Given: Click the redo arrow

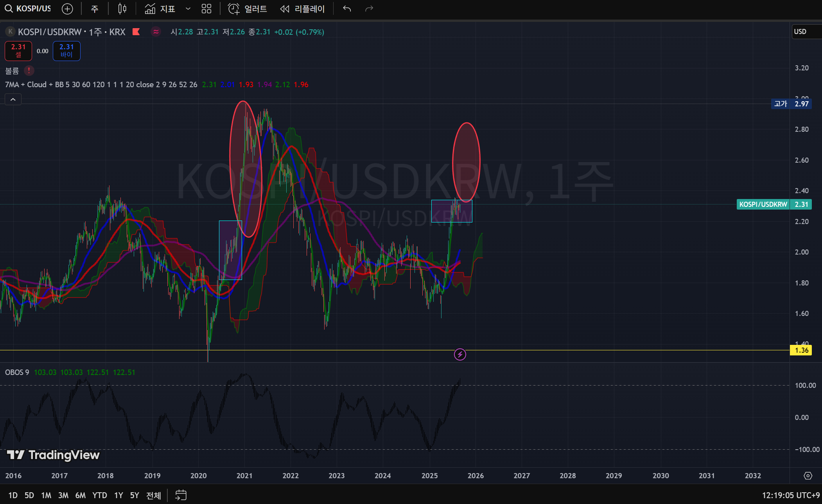Looking at the screenshot, I should 369,9.
